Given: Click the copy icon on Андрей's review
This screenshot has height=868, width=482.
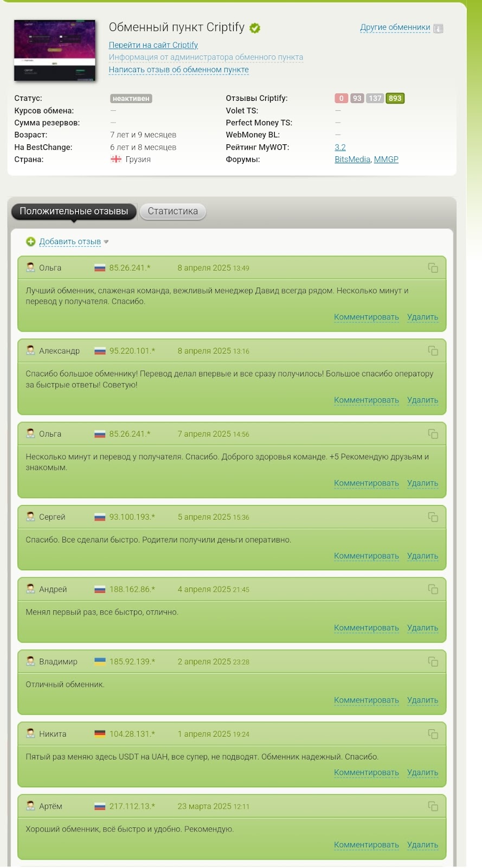Looking at the screenshot, I should pos(433,589).
